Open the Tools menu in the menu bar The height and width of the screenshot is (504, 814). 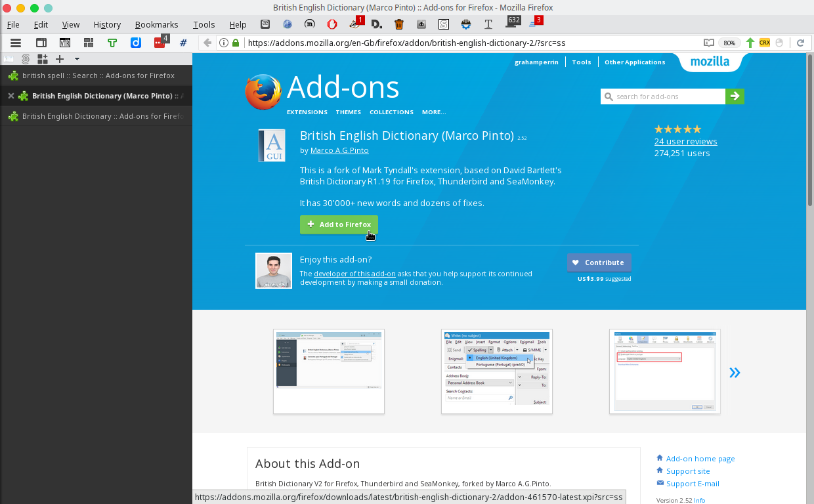tap(203, 24)
